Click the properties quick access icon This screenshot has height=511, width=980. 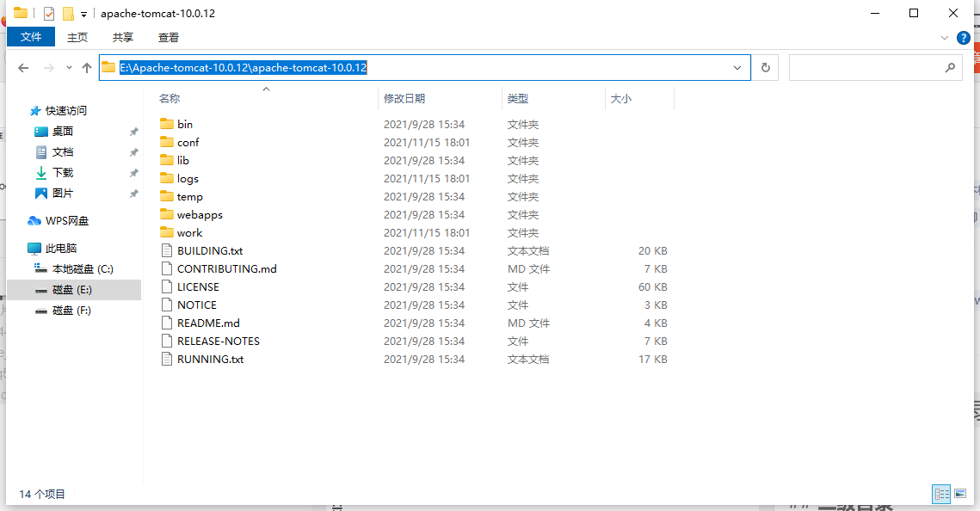pyautogui.click(x=49, y=13)
